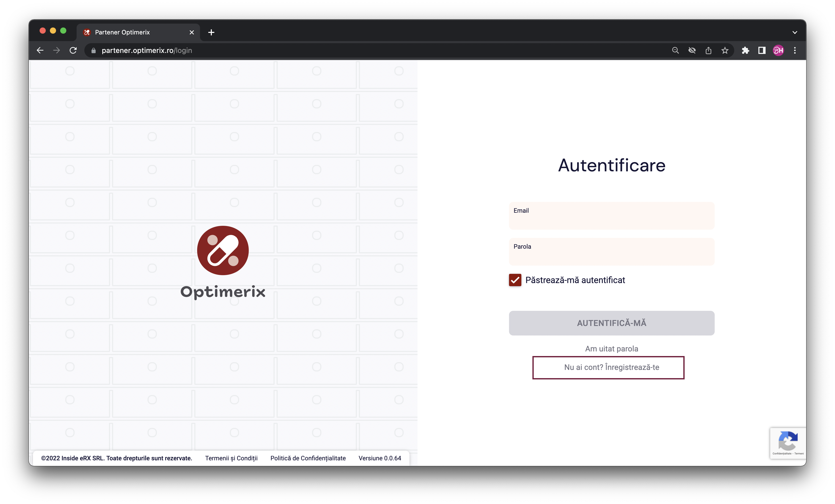The image size is (835, 504).
Task: Open the BH profile avatar
Action: point(778,50)
